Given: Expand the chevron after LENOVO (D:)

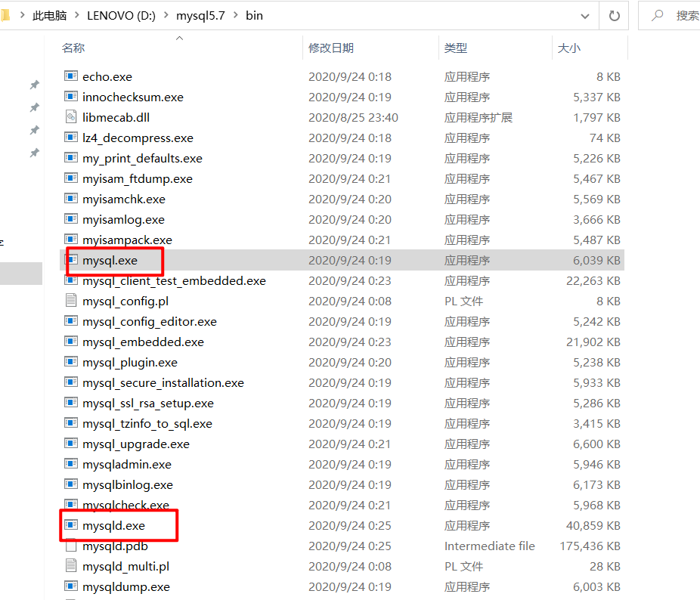Looking at the screenshot, I should tap(166, 15).
